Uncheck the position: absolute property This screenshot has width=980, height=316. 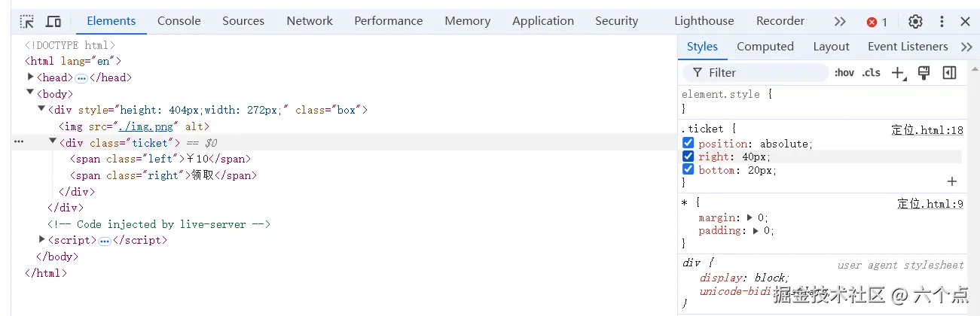pos(688,143)
